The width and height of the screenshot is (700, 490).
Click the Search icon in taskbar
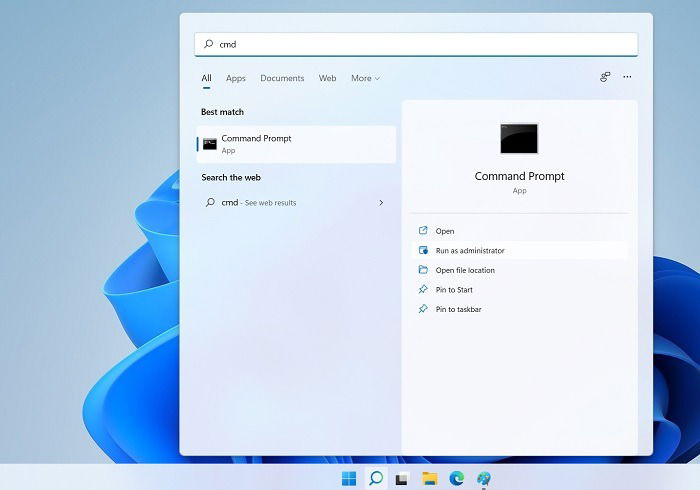click(x=376, y=478)
